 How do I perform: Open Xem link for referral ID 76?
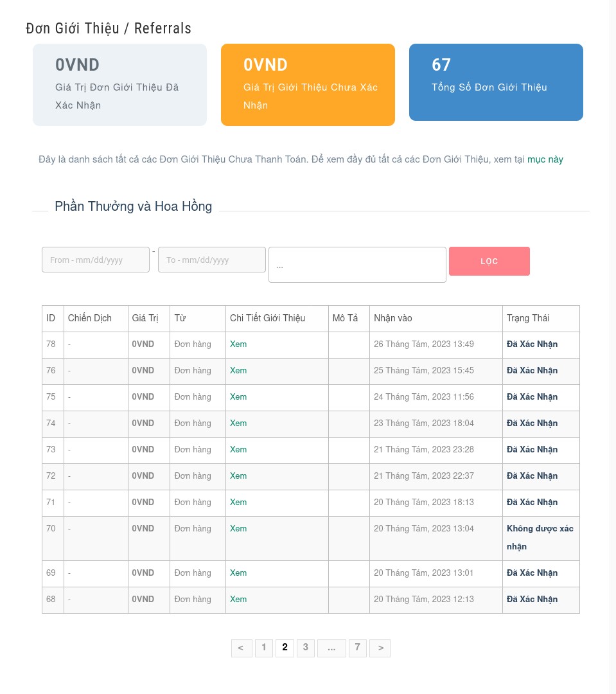coord(238,371)
